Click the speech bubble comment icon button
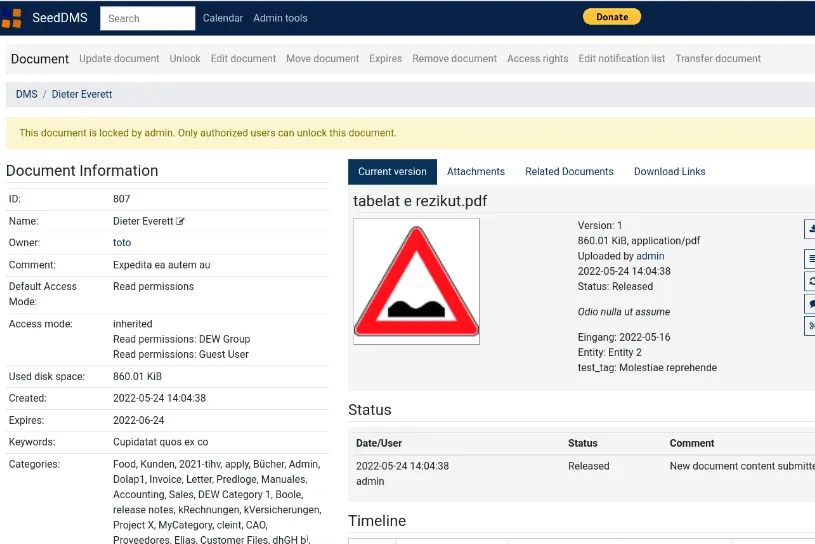Screen dimensions: 815x544 point(810,304)
